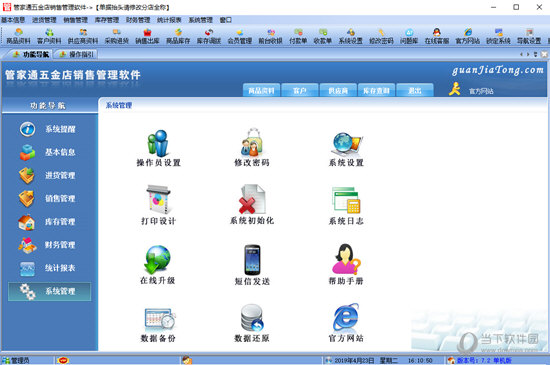Open 修改密码 large icon in main panel
The width and height of the screenshot is (550, 365).
pyautogui.click(x=251, y=148)
